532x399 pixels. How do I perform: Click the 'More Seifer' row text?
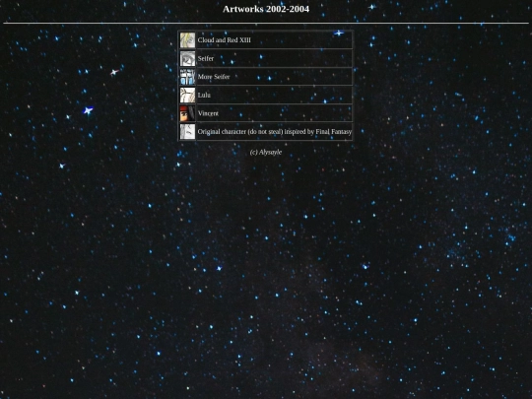214,77
